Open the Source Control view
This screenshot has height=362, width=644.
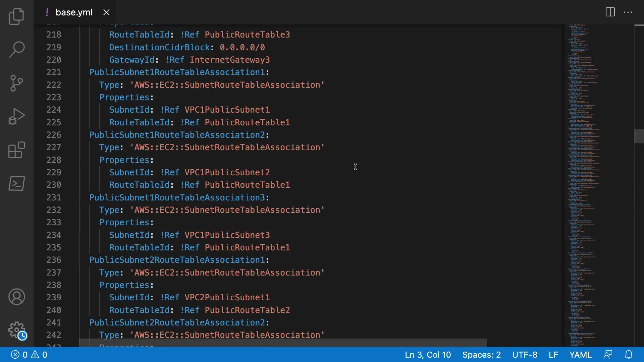[16, 83]
